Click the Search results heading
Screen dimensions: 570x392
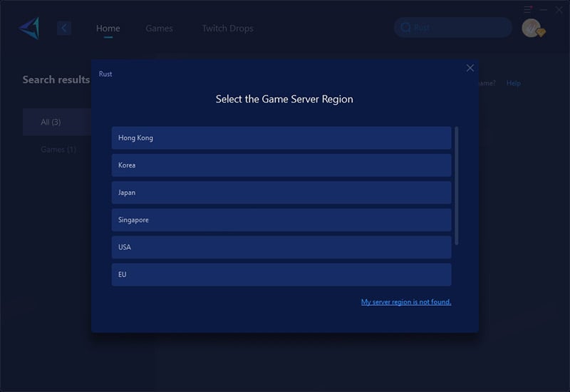(56, 80)
